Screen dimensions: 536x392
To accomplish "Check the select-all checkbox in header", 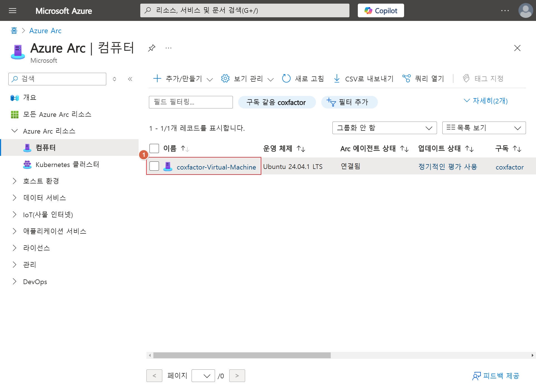I will 154,148.
